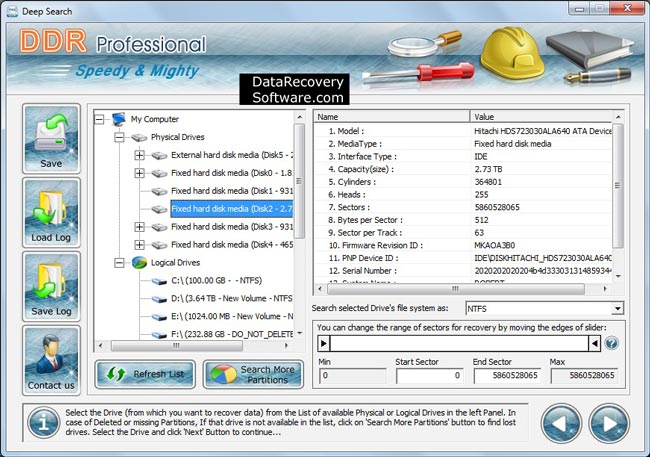Select the Serial Number row
The width and height of the screenshot is (650, 457).
[x=463, y=271]
